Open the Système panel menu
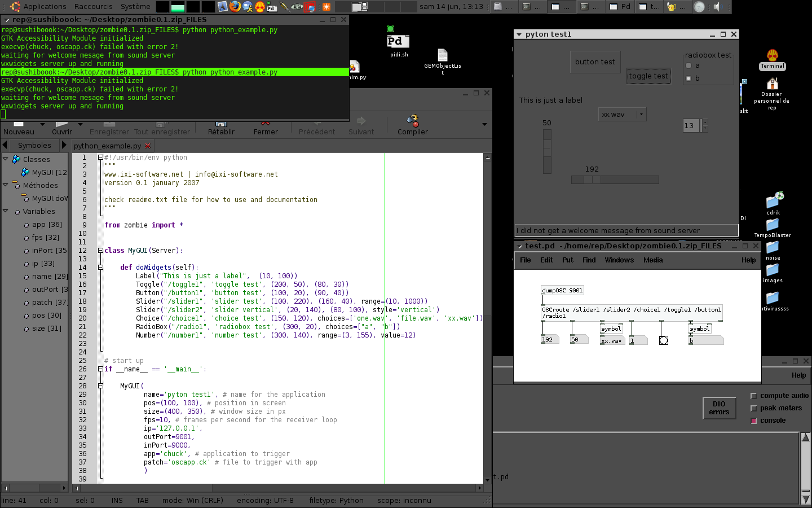Viewport: 812px width, 508px height. tap(135, 7)
